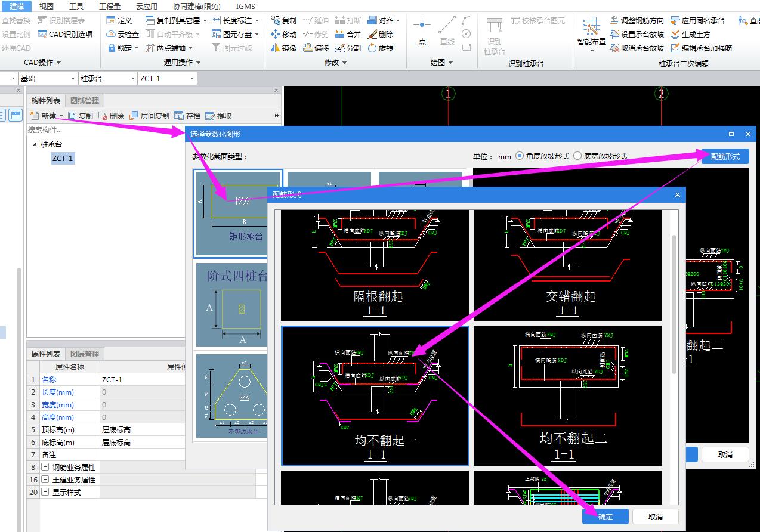Click the 配筋形式 button
Screen dimensions: 760x532
pyautogui.click(x=725, y=156)
